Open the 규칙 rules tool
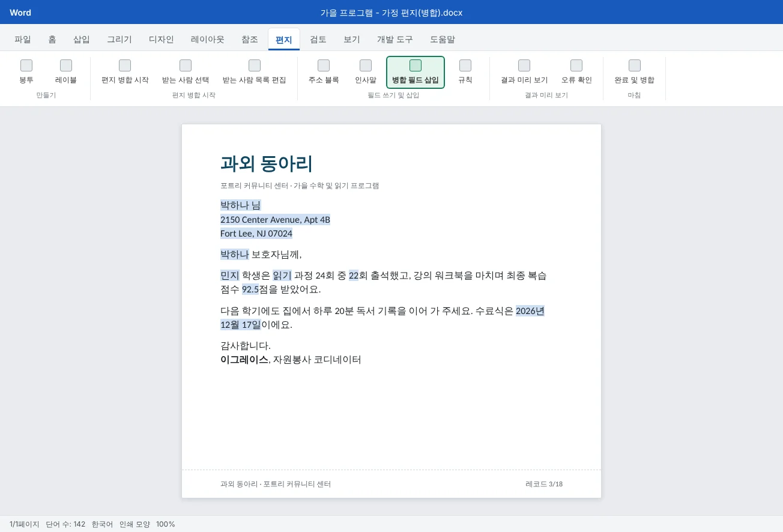This screenshot has height=532, width=783. point(465,73)
